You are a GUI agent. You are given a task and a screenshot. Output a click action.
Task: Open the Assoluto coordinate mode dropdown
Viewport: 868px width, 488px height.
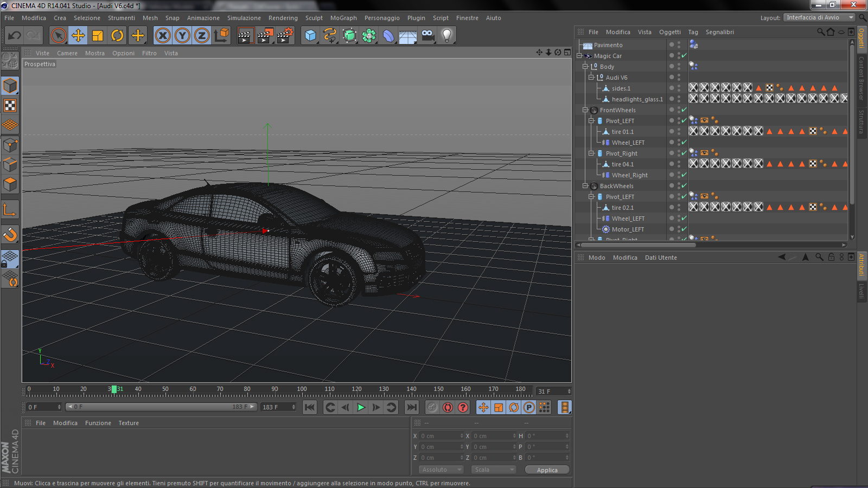point(441,470)
